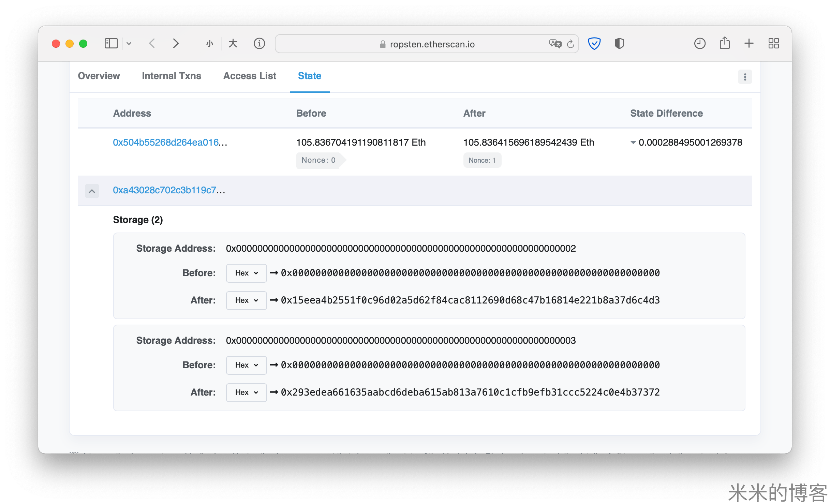The height and width of the screenshot is (504, 830).
Task: Show the tab overview grid icon
Action: (x=773, y=44)
